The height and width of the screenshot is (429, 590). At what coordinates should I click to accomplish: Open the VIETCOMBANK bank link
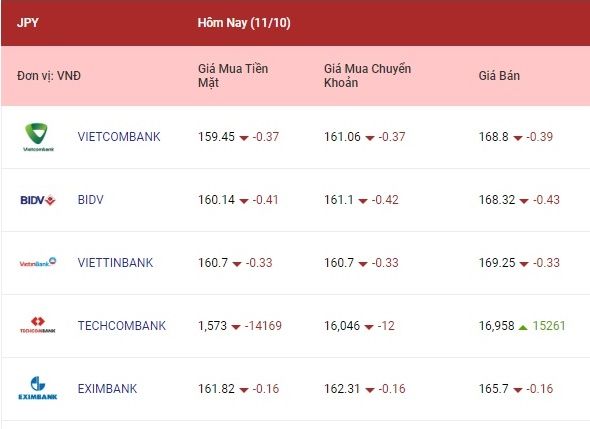pos(119,137)
